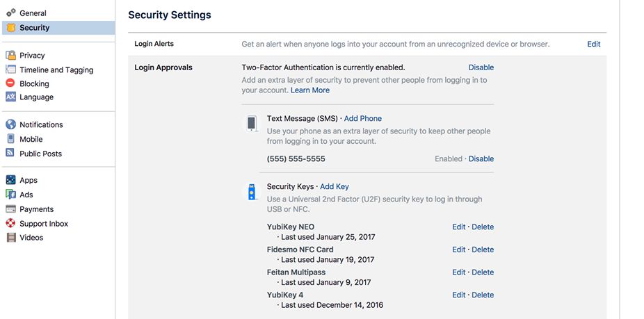Screen dimensions: 644x319
Task: Open Timeline and Tagging settings
Action: coord(56,70)
